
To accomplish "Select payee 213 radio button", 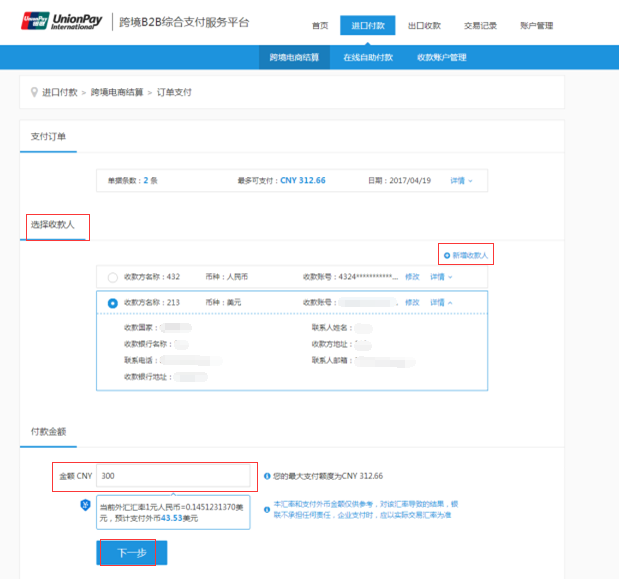I will click(x=112, y=302).
